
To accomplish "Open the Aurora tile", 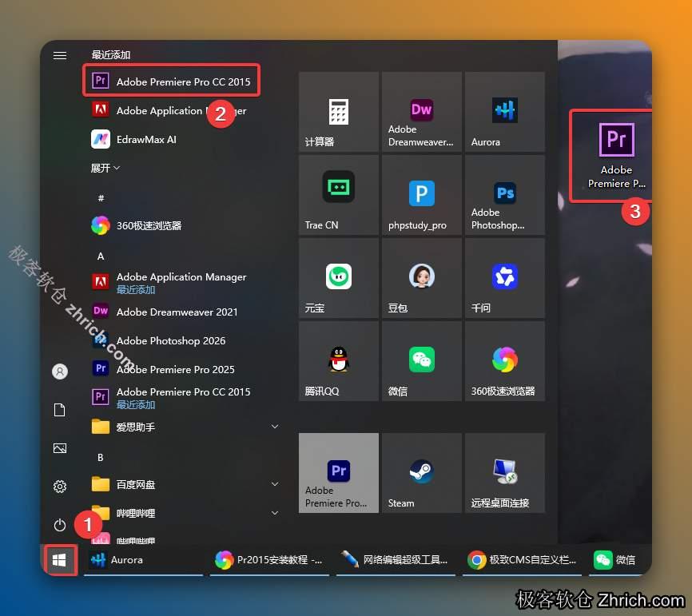I will coord(504,112).
